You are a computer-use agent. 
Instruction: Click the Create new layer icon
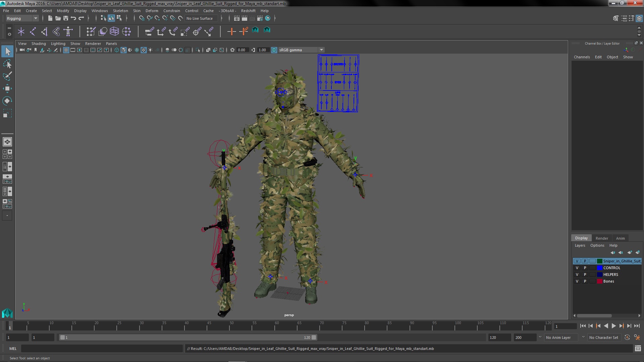(630, 252)
